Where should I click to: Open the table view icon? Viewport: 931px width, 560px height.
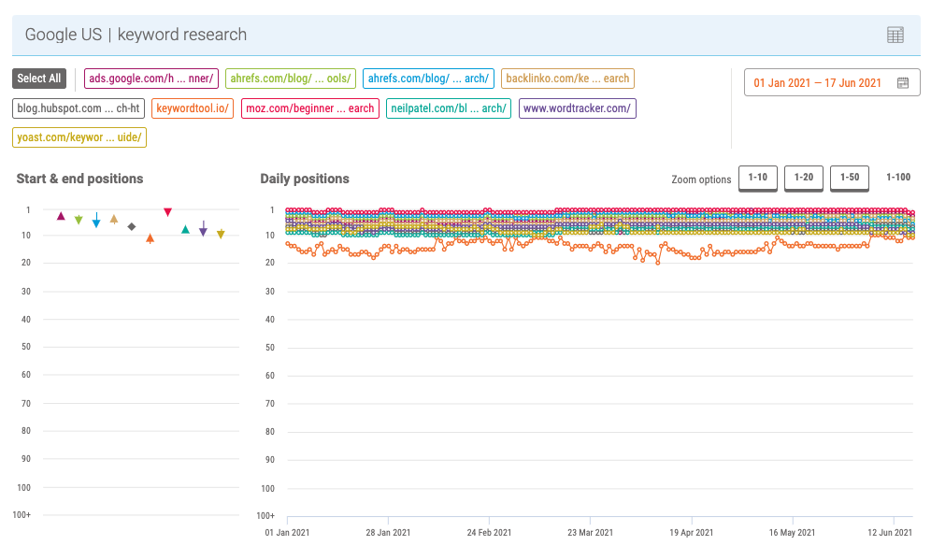pyautogui.click(x=895, y=35)
